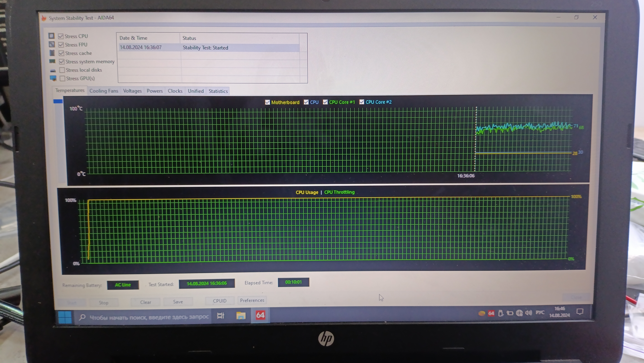Open the Powers tab
Image resolution: width=644 pixels, height=363 pixels.
coord(154,91)
